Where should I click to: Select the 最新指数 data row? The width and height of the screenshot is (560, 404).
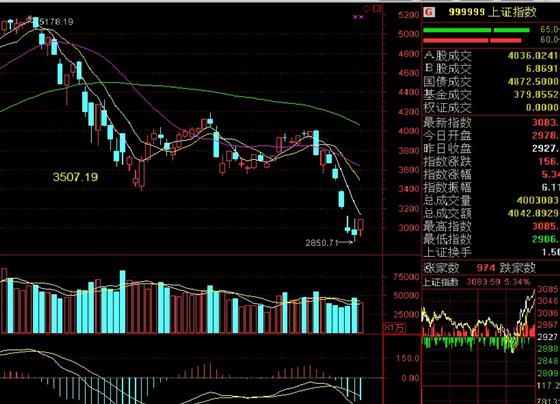pyautogui.click(x=491, y=123)
